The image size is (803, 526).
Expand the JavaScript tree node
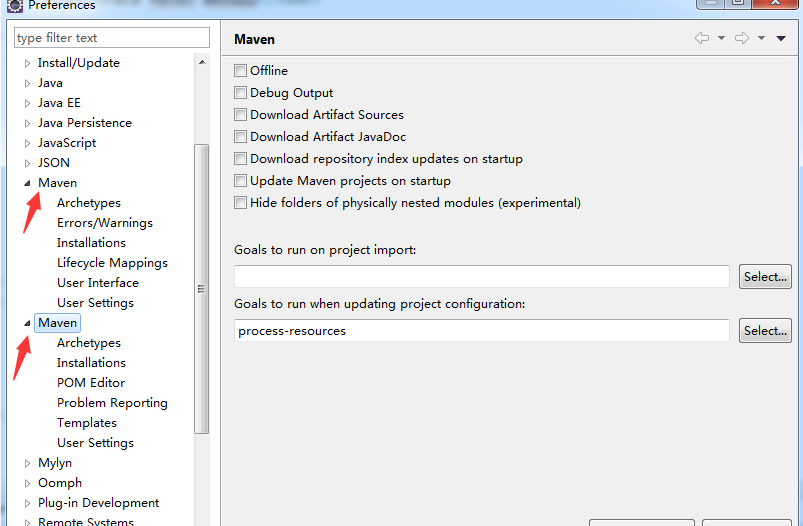point(27,143)
